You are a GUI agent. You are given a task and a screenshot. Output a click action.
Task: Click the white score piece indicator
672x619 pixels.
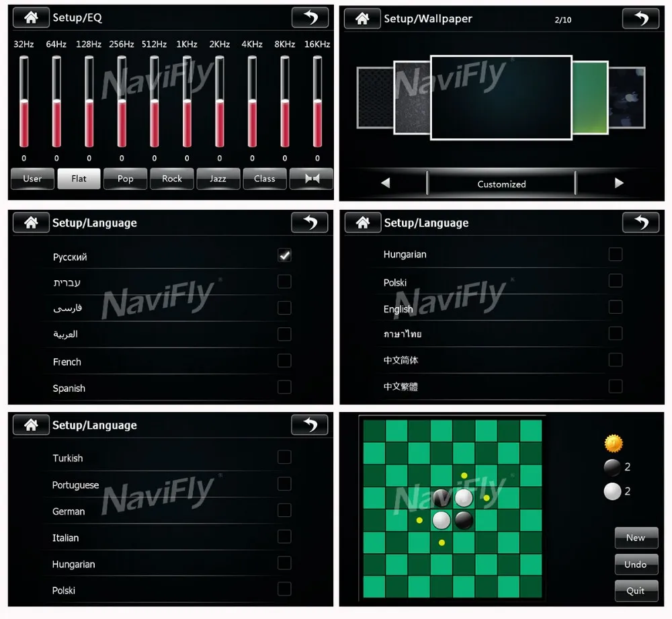coord(612,491)
